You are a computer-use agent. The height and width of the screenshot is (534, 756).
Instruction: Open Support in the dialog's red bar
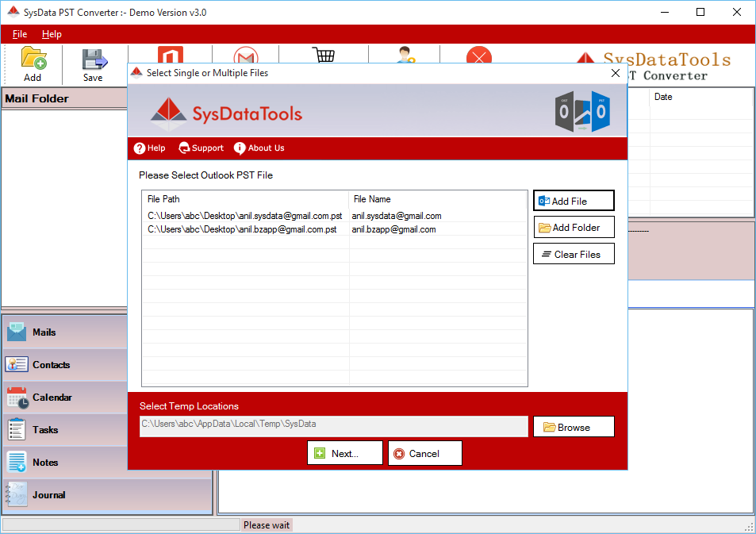(x=201, y=148)
